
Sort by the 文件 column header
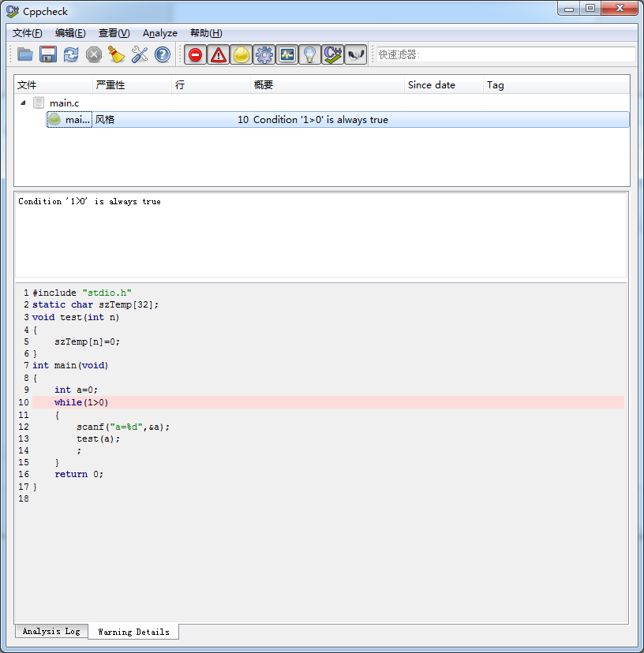(x=54, y=85)
